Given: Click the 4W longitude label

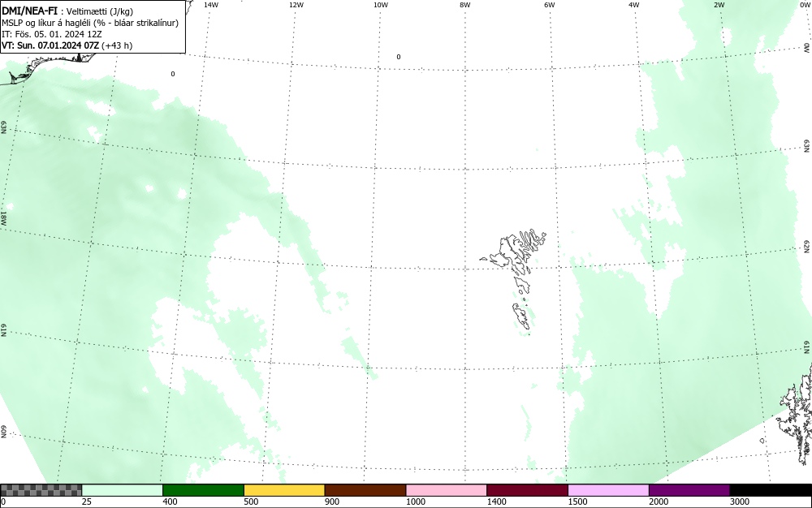Looking at the screenshot, I should click(634, 5).
